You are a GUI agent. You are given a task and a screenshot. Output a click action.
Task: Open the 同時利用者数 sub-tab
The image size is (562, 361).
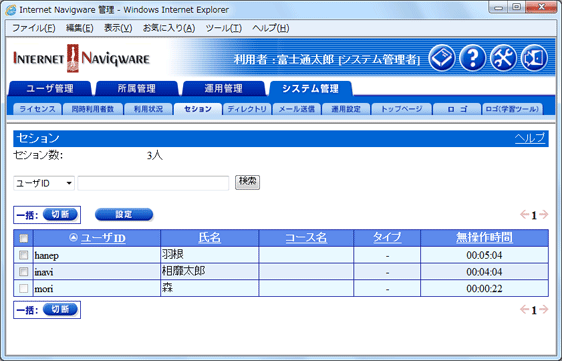pos(92,109)
